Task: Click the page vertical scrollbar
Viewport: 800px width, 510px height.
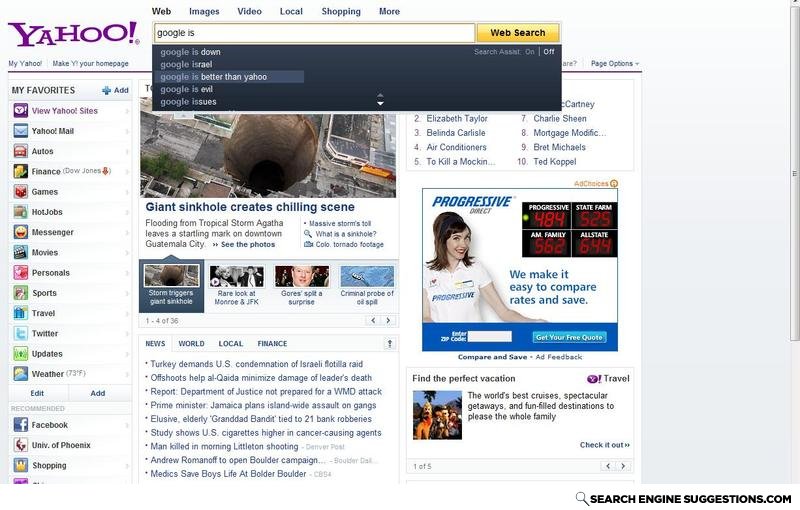Action: point(794,173)
